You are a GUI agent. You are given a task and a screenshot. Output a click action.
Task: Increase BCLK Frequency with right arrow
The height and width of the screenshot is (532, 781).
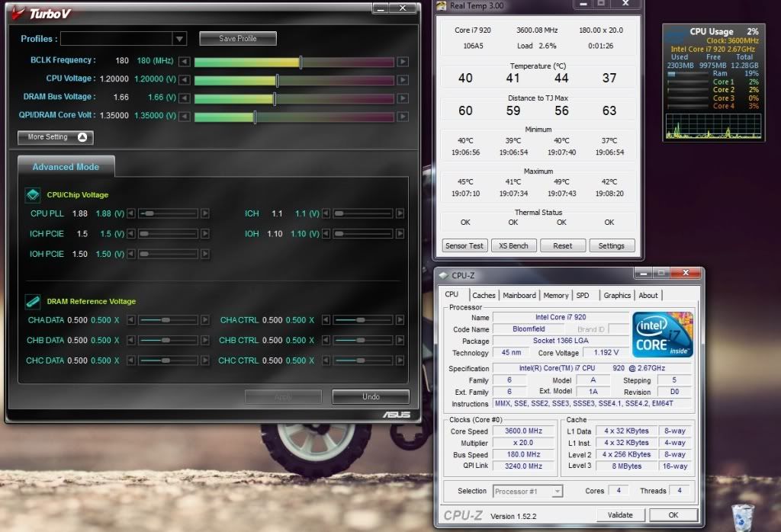403,62
